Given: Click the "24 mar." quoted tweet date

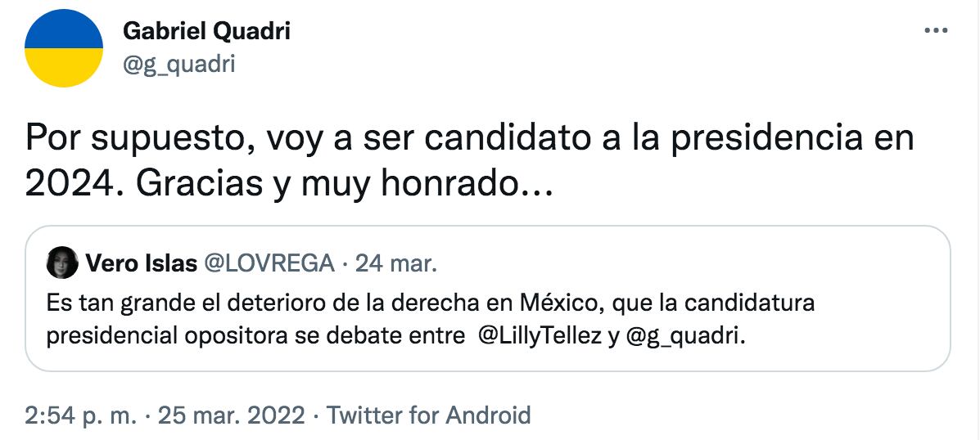Looking at the screenshot, I should tap(395, 263).
